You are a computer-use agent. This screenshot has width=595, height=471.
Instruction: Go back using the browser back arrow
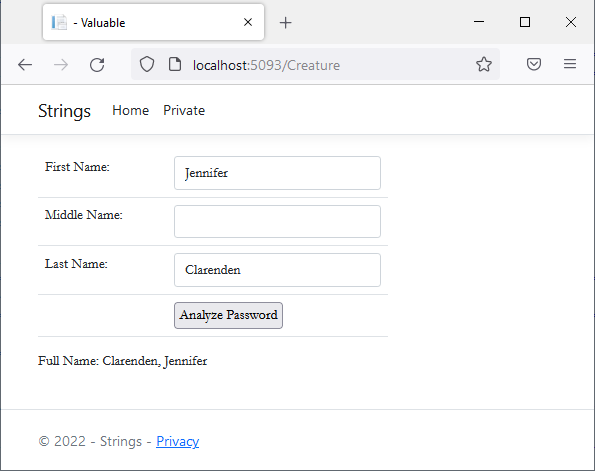coord(25,65)
